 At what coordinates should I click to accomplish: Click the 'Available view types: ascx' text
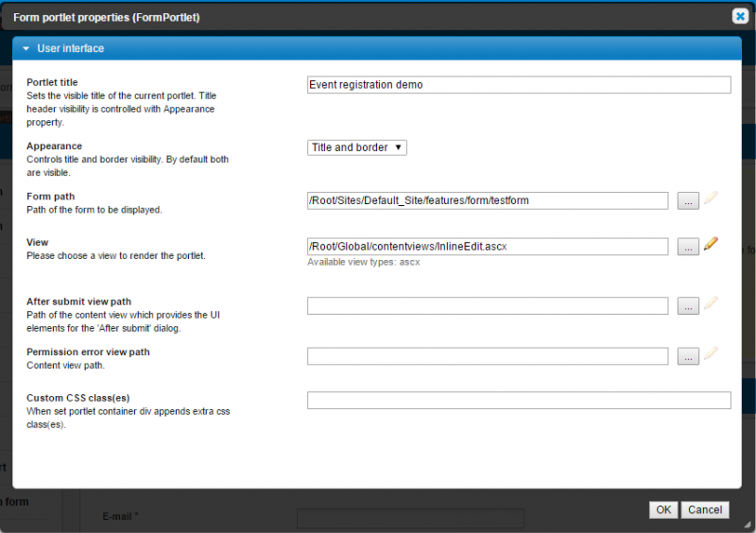point(364,262)
